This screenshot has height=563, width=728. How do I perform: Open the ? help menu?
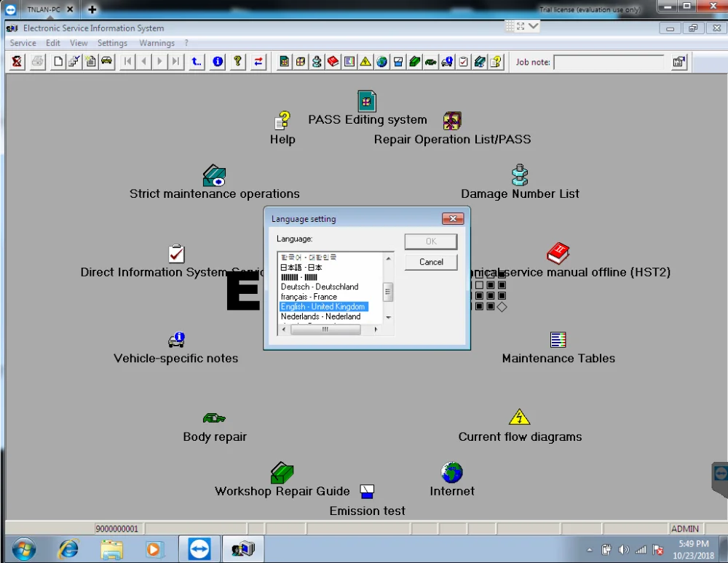pos(186,43)
